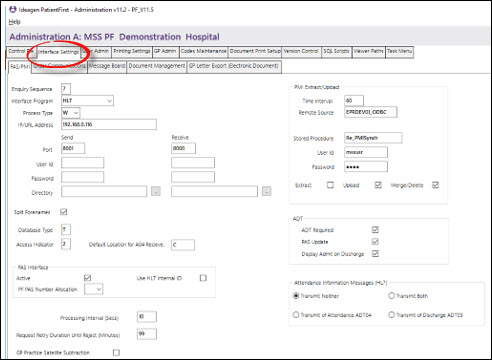492x360 pixels.
Task: Toggle the PAS Update checkbox
Action: tap(375, 241)
